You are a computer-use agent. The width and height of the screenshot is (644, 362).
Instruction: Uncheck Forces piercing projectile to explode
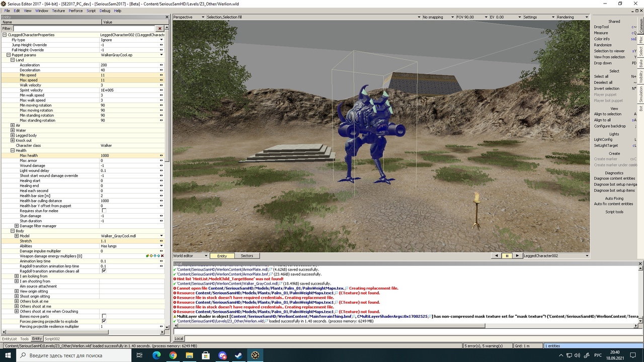coord(104,321)
